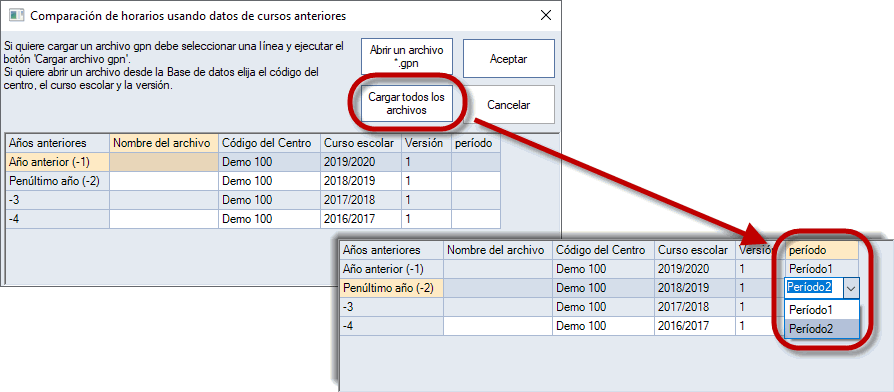Click 'Años anteriores' header in top table
Viewport: 894px width, 392px height.
pos(58,142)
